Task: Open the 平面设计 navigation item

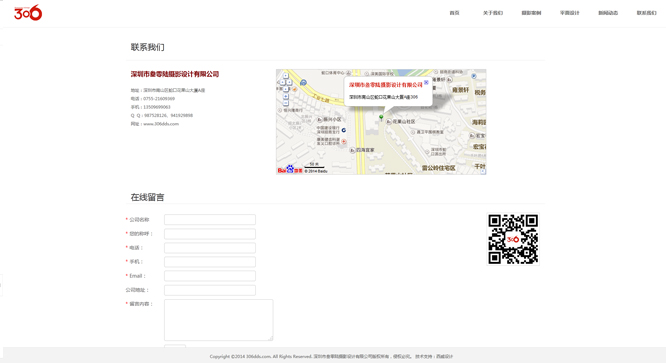Action: [570, 13]
